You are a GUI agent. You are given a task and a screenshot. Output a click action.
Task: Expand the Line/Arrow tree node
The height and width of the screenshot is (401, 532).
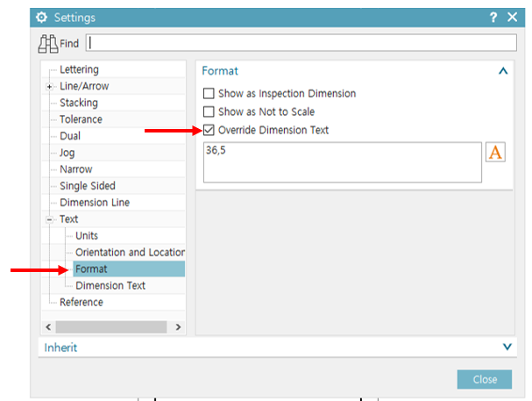tap(50, 87)
